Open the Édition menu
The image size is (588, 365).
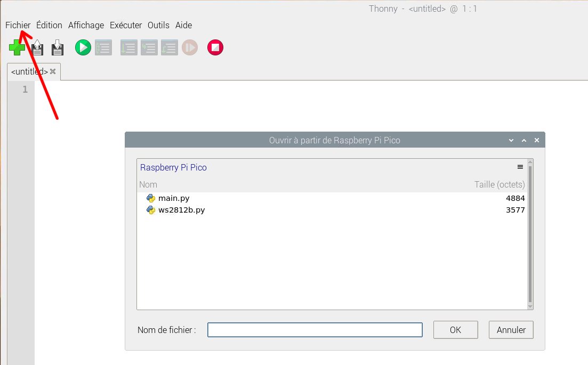[49, 25]
